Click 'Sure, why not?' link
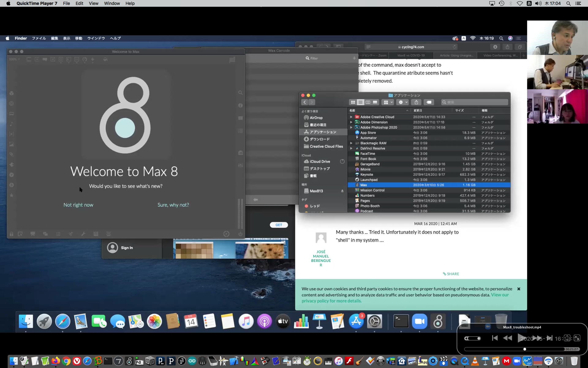 click(173, 205)
